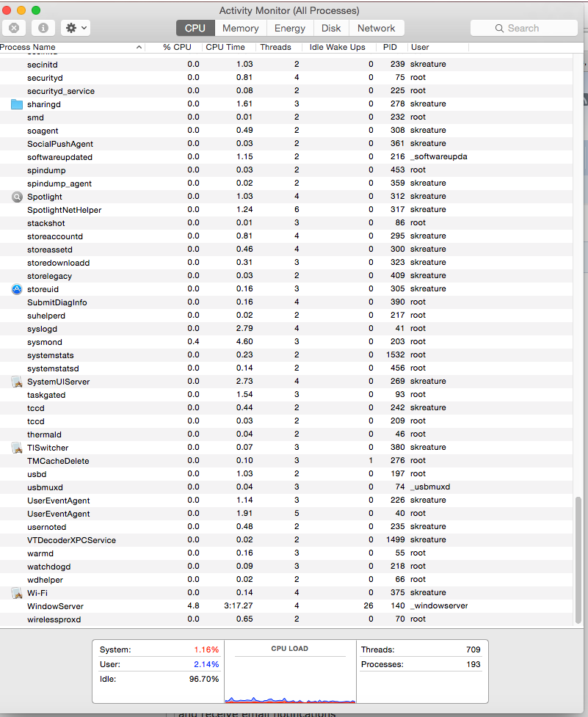The image size is (588, 717).
Task: Select the softwareupdated process
Action: tap(286, 157)
